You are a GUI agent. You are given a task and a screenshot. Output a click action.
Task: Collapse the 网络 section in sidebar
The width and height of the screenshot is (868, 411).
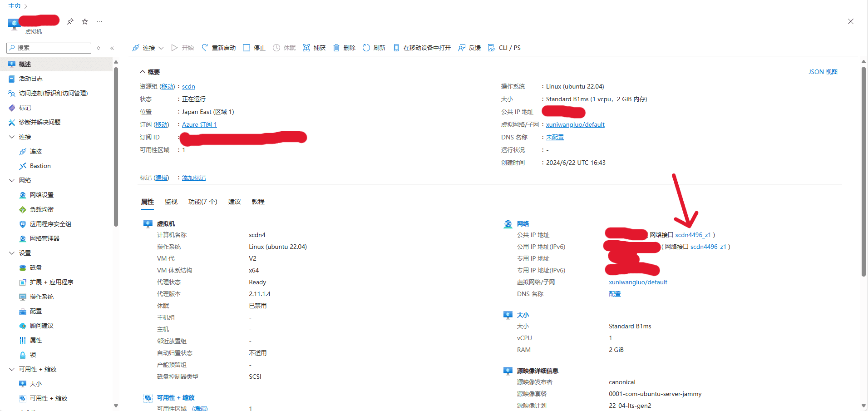pos(11,180)
